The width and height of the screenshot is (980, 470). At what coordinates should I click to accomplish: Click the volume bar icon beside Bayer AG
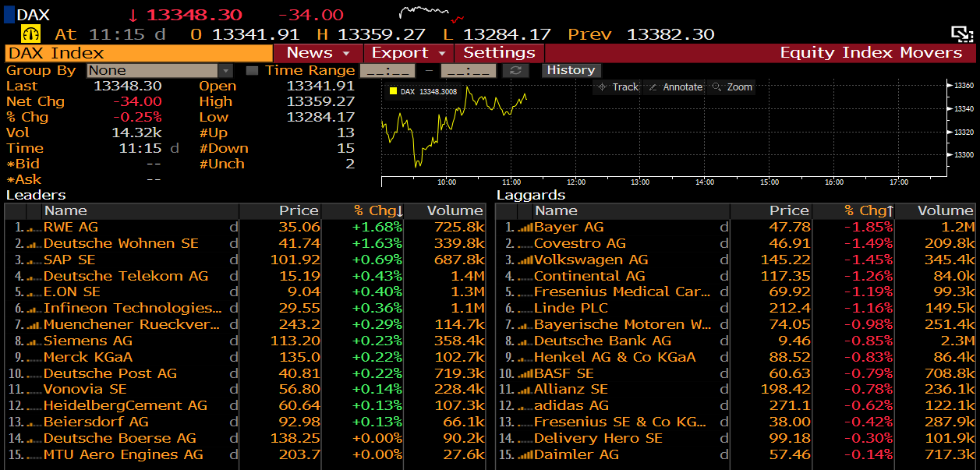point(525,228)
